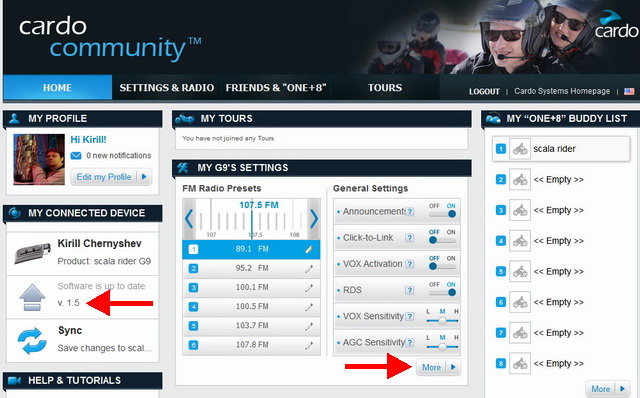Toggle the RDS switch
Image resolution: width=640 pixels, height=398 pixels.
point(442,292)
